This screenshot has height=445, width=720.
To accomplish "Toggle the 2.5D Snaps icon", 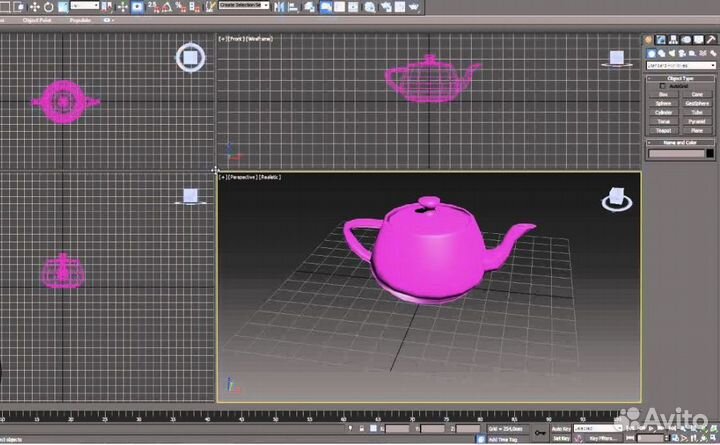I will point(153,7).
